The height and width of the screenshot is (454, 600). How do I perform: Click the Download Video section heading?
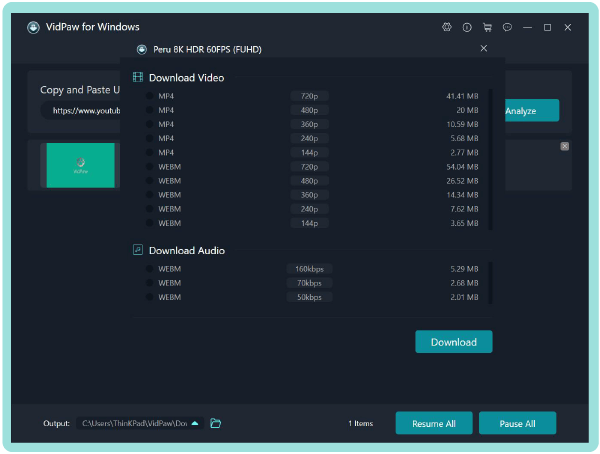point(186,78)
